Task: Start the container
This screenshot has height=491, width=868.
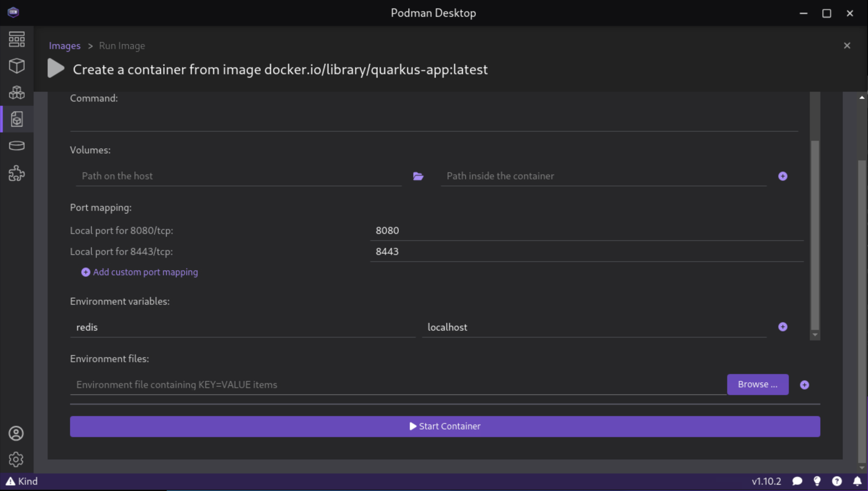Action: click(445, 426)
